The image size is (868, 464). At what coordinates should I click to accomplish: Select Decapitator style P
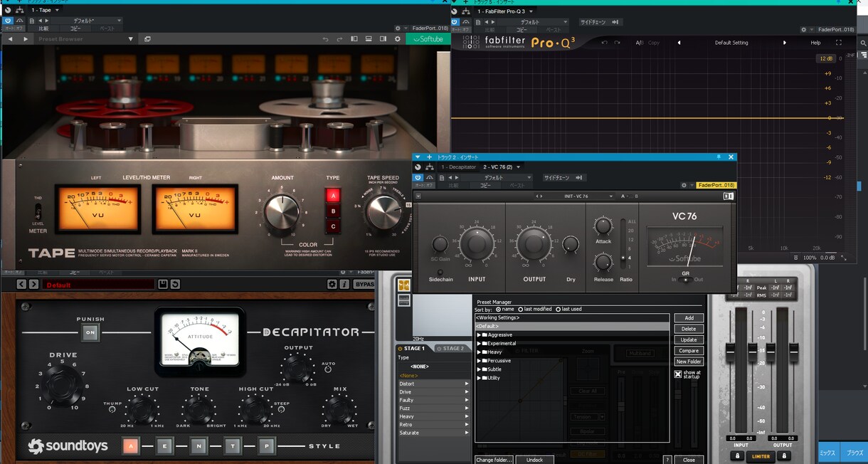[266, 446]
